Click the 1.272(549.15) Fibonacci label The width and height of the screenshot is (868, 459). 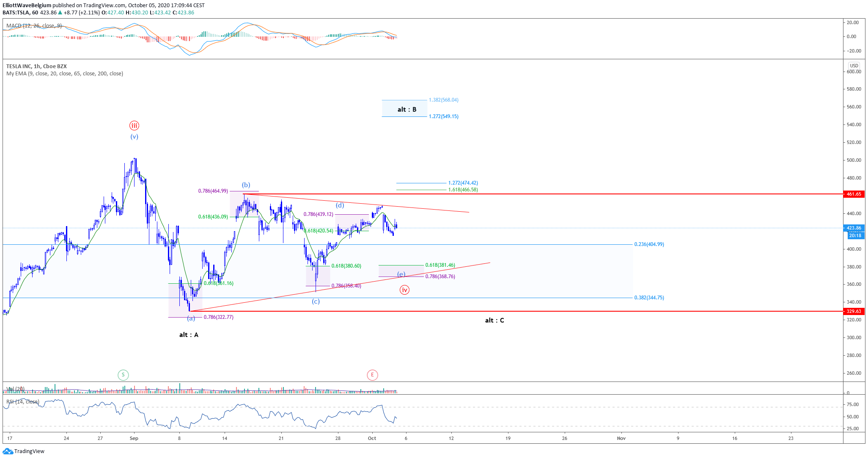coord(444,116)
